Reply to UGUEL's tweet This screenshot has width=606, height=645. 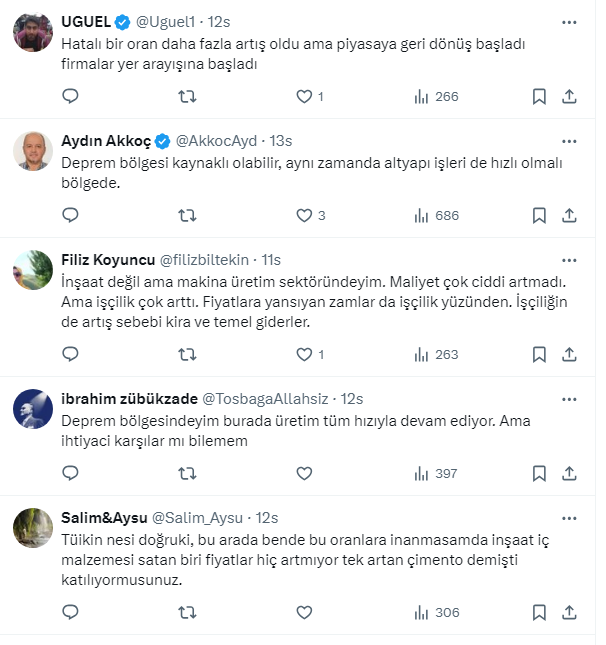pyautogui.click(x=70, y=96)
